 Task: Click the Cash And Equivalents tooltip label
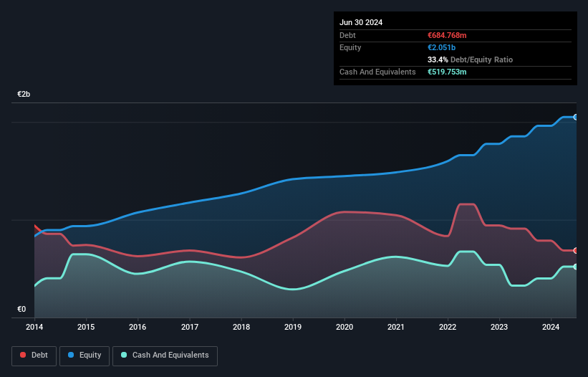[377, 72]
